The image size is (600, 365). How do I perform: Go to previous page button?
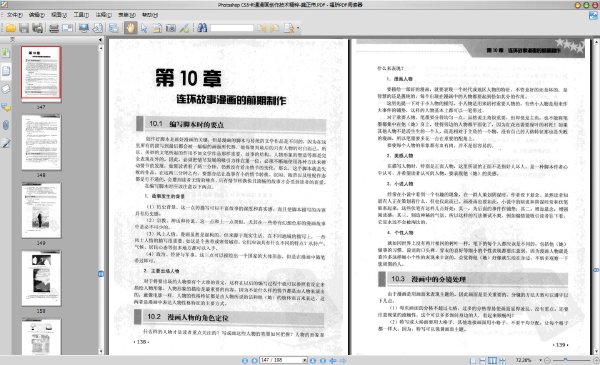[x=254, y=360]
